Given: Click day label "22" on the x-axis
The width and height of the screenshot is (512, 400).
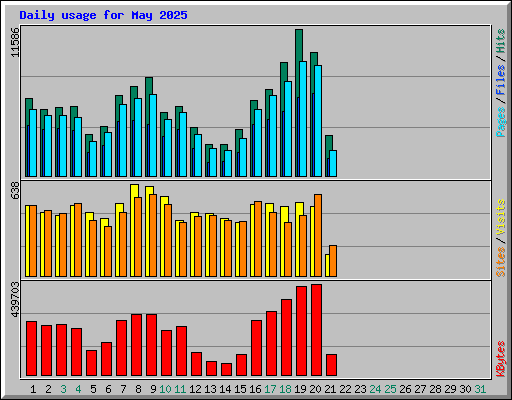Looking at the screenshot, I should (345, 389).
